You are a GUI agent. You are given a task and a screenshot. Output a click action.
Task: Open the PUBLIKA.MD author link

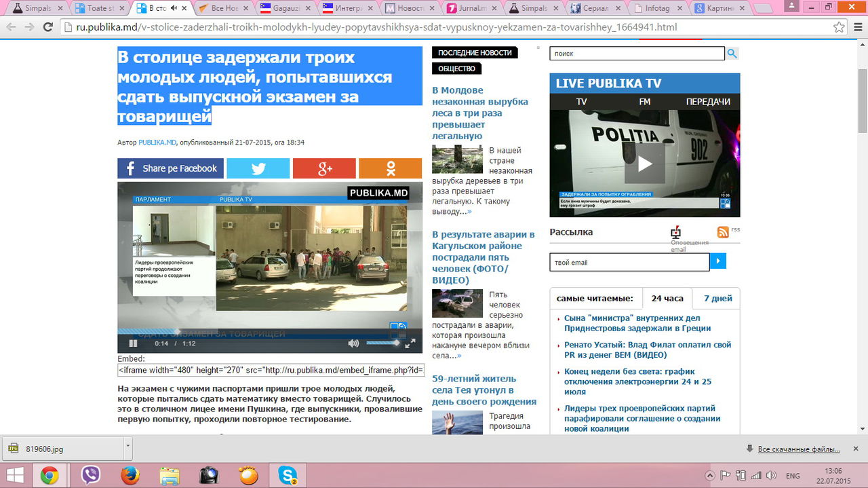(157, 143)
